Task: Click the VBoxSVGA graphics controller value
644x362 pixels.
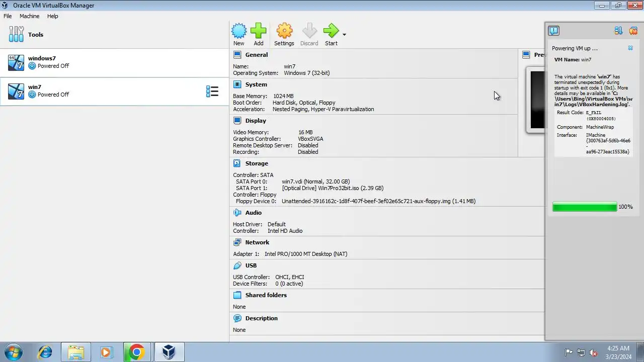Action: [310, 139]
